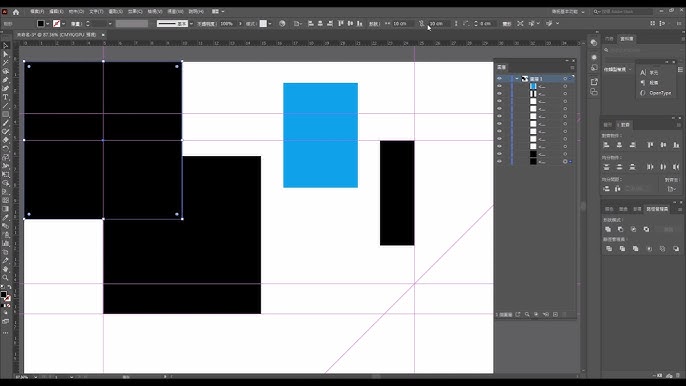Select the Lasso tool
Image resolution: width=686 pixels, height=386 pixels.
6,71
